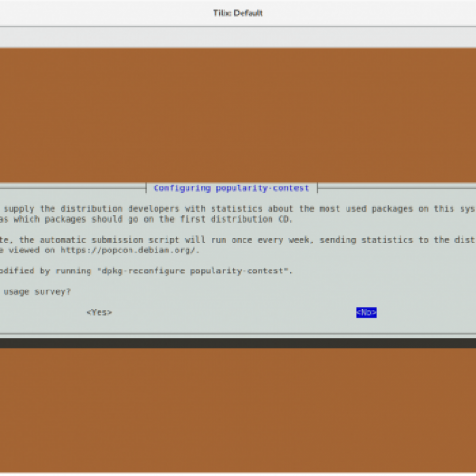This screenshot has height=476, width=476.
Task: Click the horizontal line right of the dialog title
Action: tap(396, 188)
